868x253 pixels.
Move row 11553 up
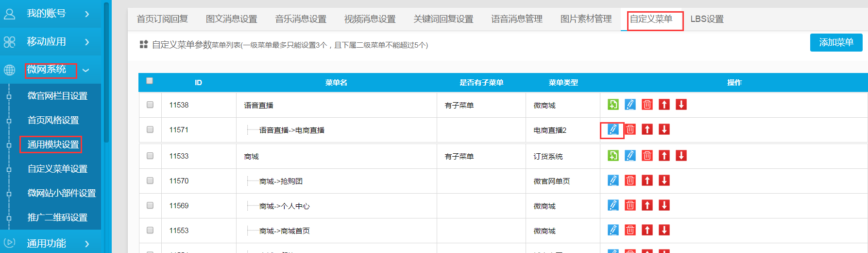(x=647, y=230)
